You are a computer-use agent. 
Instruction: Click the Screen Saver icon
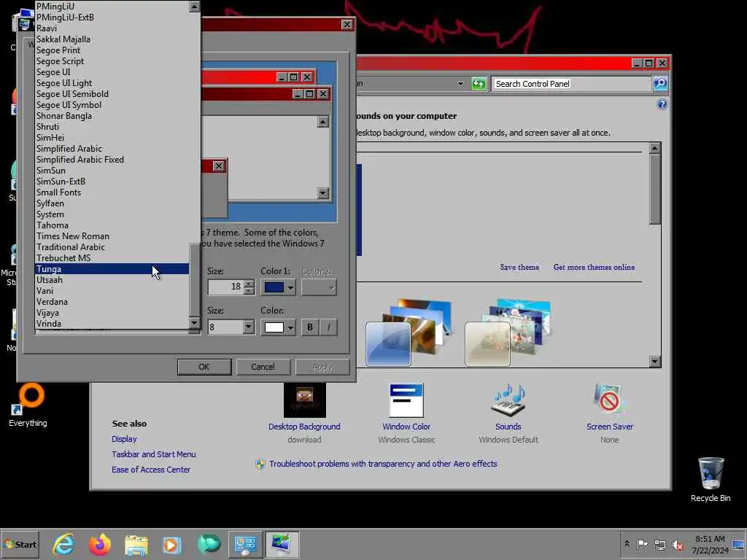pos(609,401)
